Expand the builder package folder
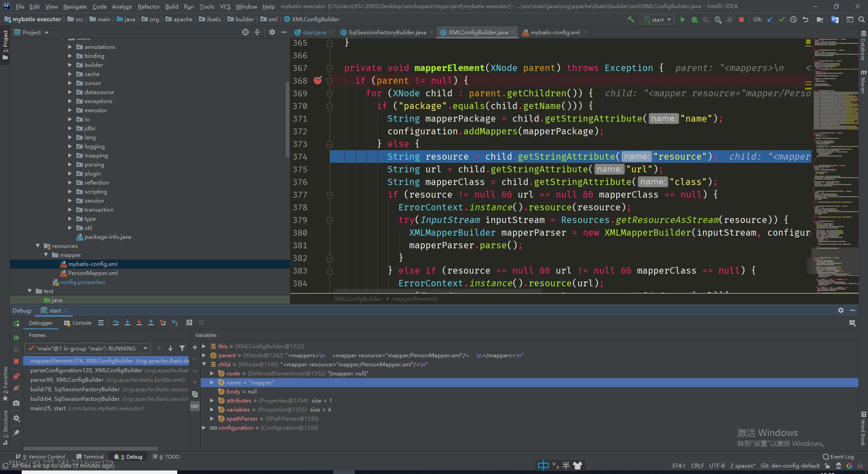The width and height of the screenshot is (868, 474). coord(70,65)
